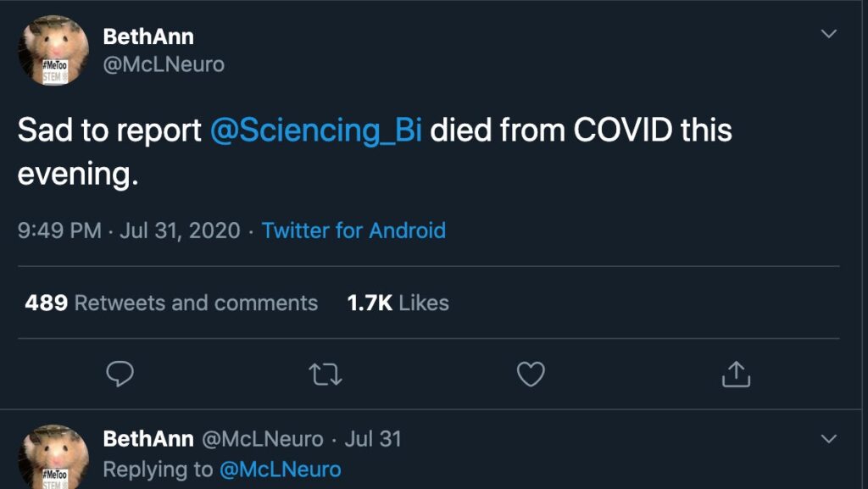Like the tweet with heart icon

pos(531,374)
